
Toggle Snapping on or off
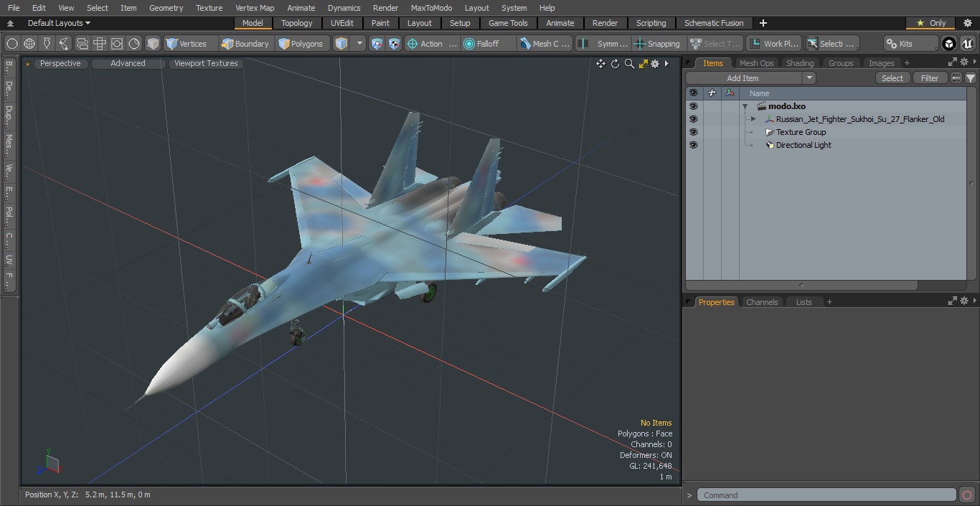point(658,44)
